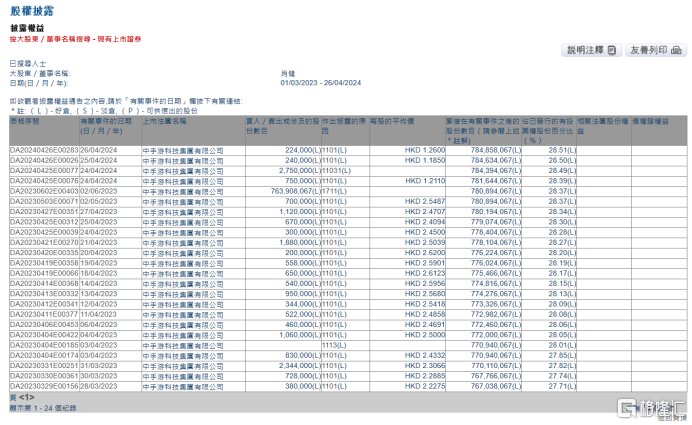Select percentage 28.51(L)

pyautogui.click(x=562, y=150)
